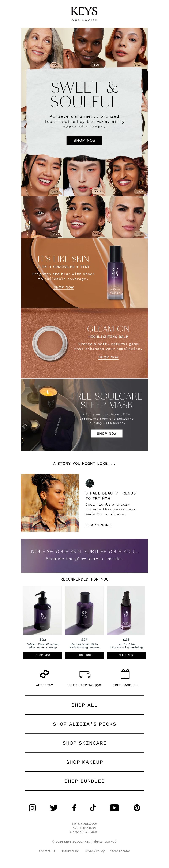Select the 370W shade label swatch

pos(140,191)
